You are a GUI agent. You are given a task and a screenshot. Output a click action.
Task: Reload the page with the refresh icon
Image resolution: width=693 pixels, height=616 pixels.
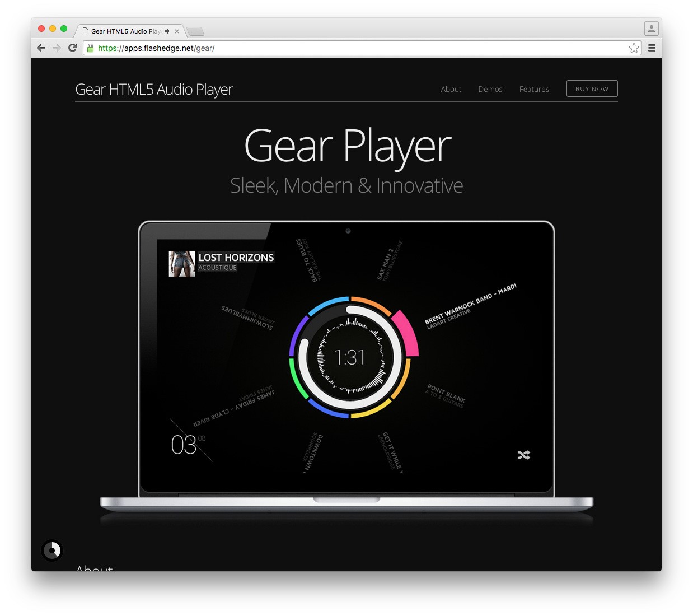click(x=72, y=48)
